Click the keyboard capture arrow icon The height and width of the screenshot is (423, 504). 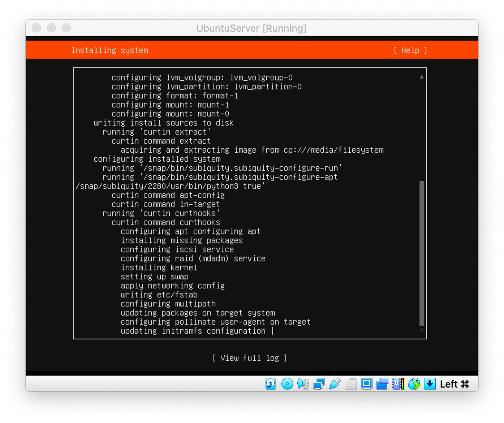[x=430, y=384]
